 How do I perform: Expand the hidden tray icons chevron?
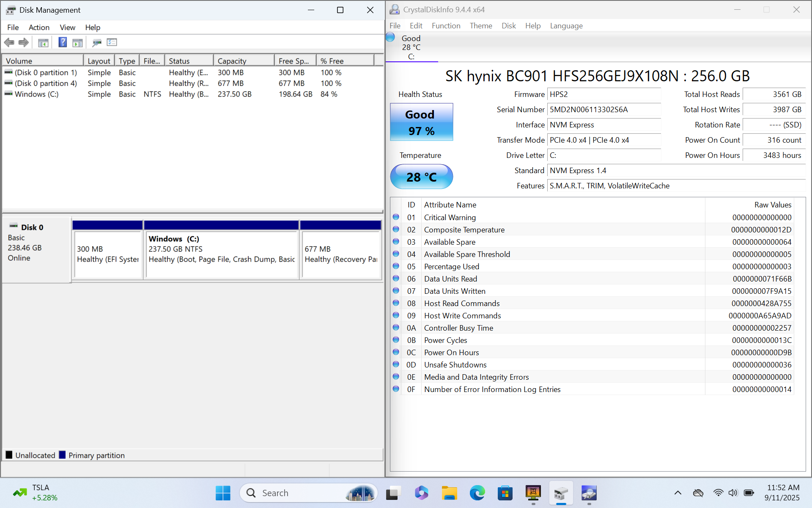click(x=678, y=493)
